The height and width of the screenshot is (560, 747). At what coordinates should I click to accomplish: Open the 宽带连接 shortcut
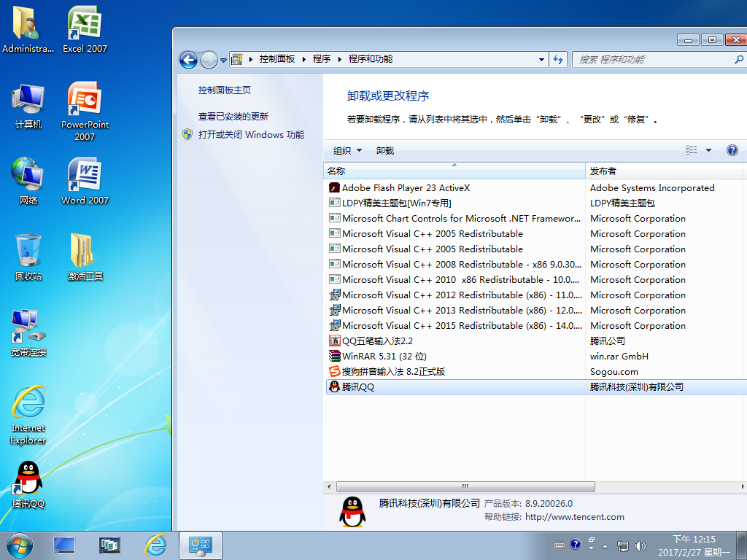(x=28, y=333)
